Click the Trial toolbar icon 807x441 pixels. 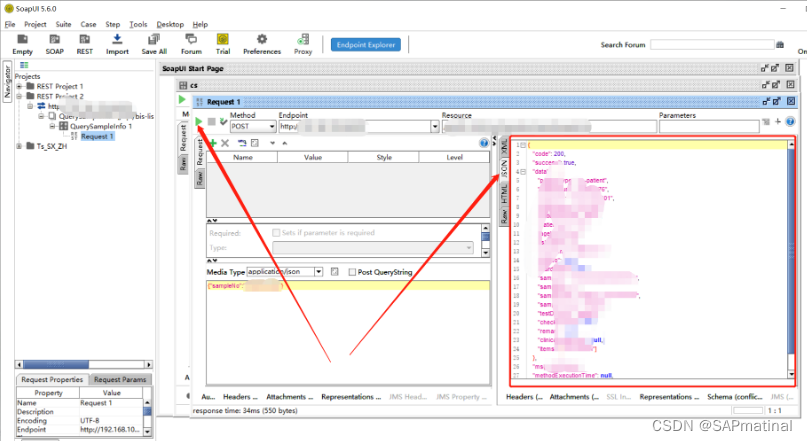tap(223, 44)
